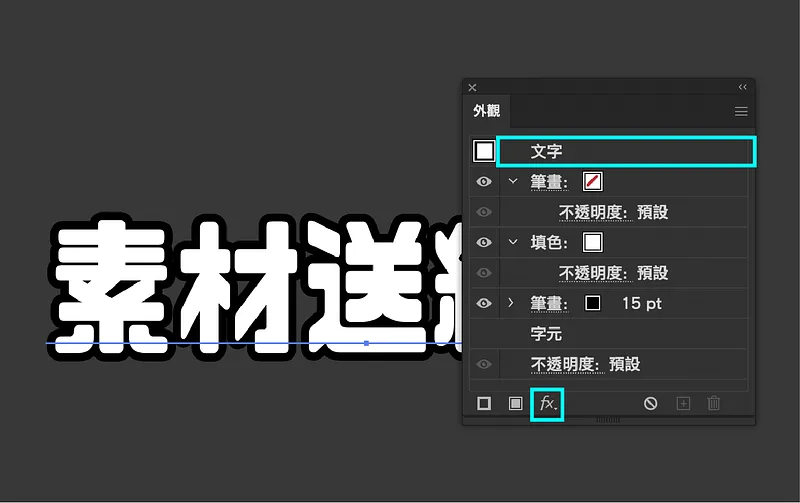Click the Duplicate Selected Item icon
Screen dimensions: 800x503
683,404
